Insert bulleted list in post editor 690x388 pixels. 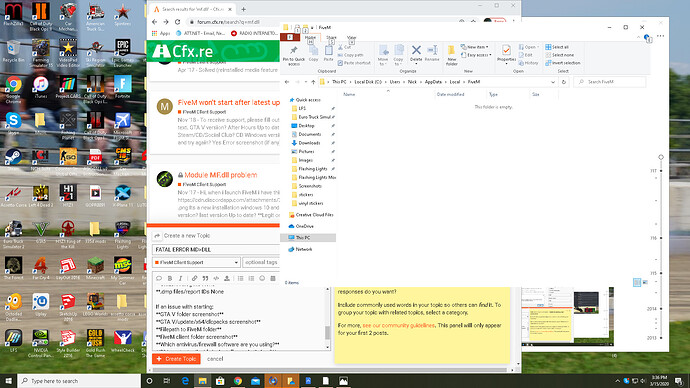(x=240, y=278)
